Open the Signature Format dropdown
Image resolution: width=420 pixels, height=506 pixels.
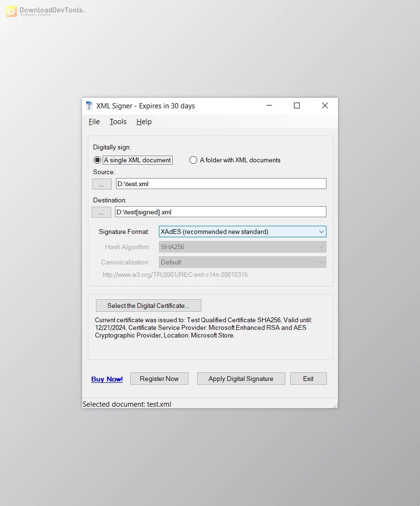click(242, 232)
